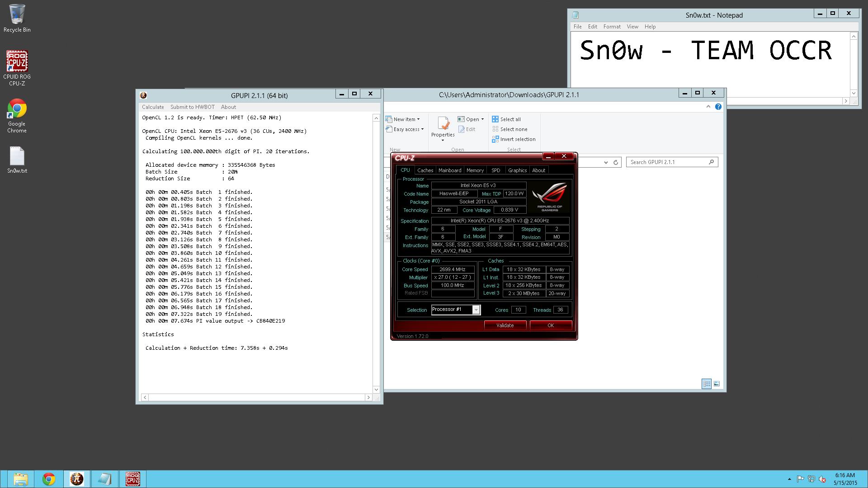Select the Sn0w.txt desktop file
The image size is (868, 488).
17,160
